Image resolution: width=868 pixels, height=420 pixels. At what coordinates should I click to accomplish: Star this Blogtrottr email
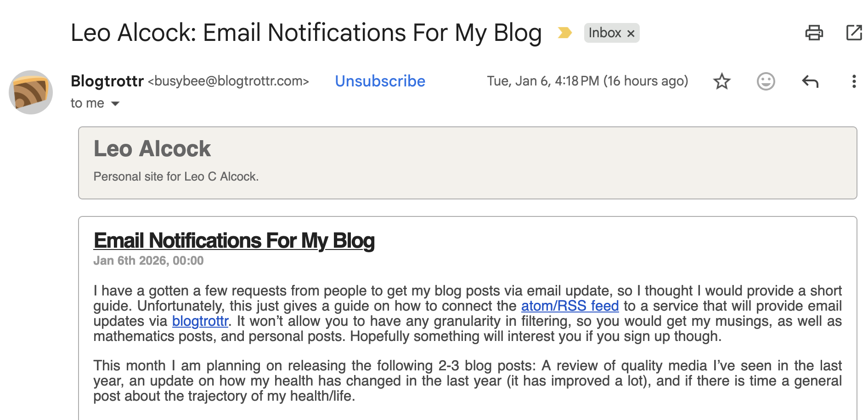coord(721,81)
